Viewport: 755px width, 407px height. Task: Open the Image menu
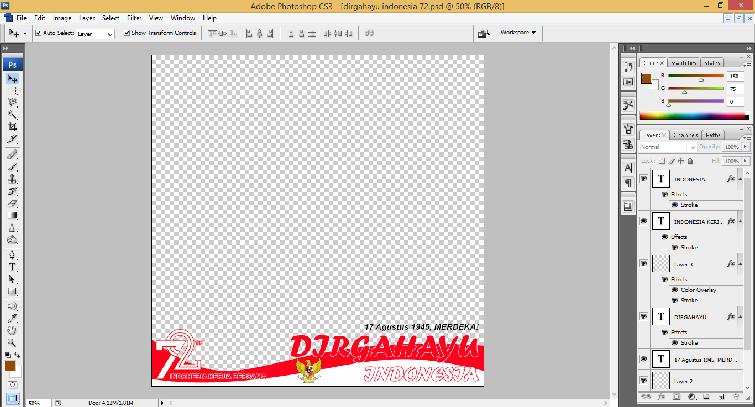[x=62, y=18]
